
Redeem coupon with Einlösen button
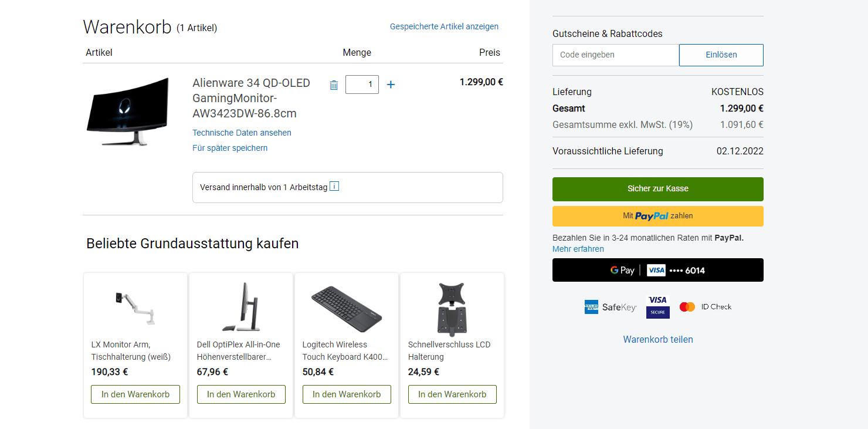tap(721, 55)
